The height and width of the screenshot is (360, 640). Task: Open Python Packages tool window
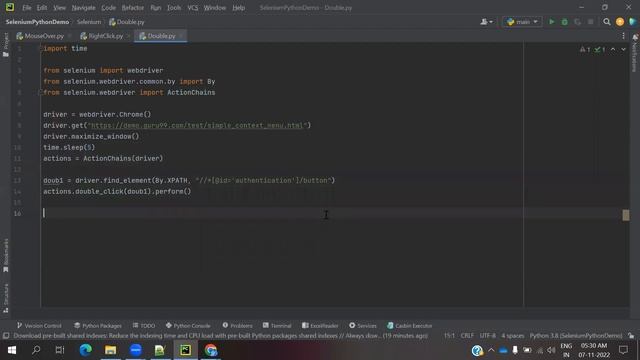98,325
